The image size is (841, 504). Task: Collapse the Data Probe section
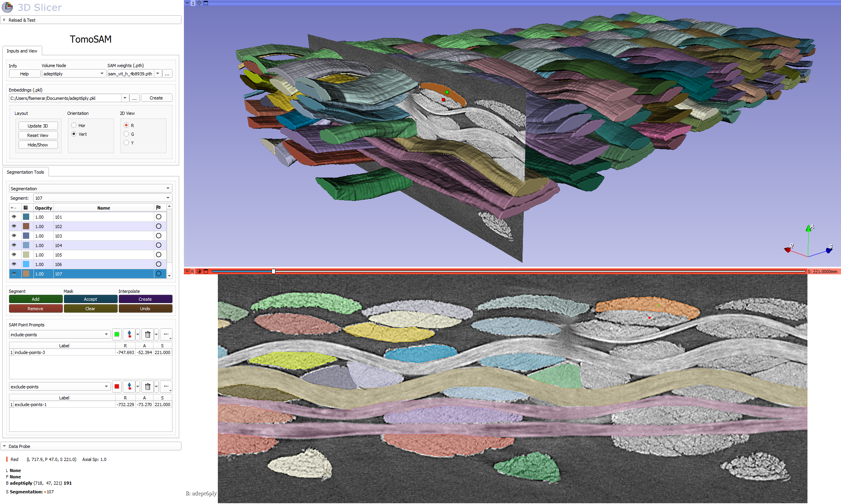[x=4, y=446]
